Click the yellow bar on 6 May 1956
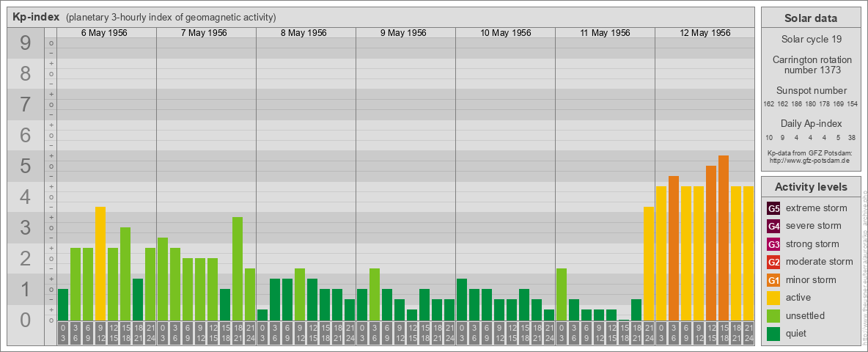Screen dimensions: 868x352 [100, 263]
